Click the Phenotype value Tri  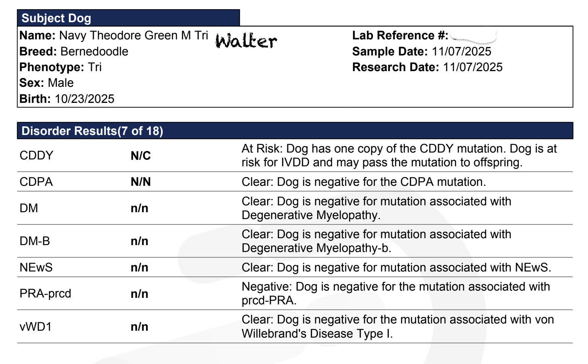click(95, 67)
